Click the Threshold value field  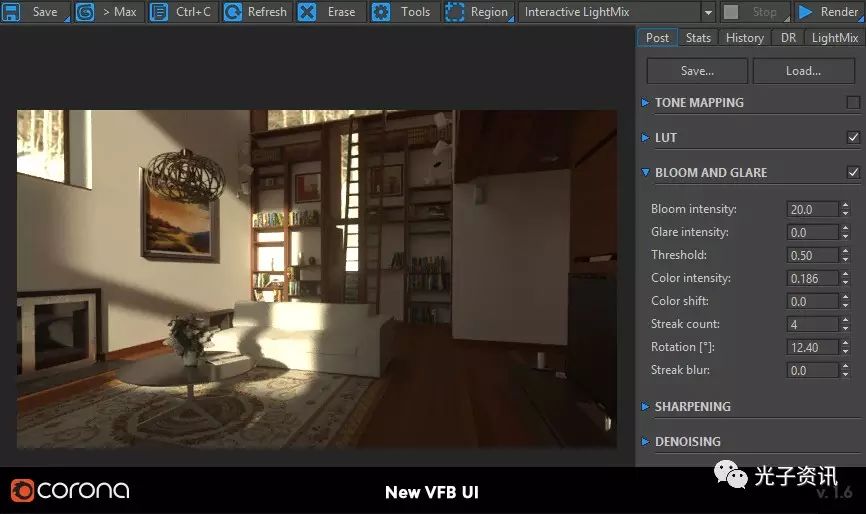point(812,256)
